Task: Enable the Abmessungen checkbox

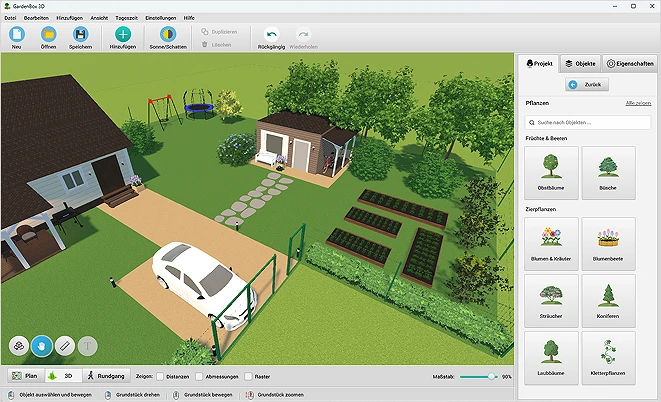Action: [199, 376]
